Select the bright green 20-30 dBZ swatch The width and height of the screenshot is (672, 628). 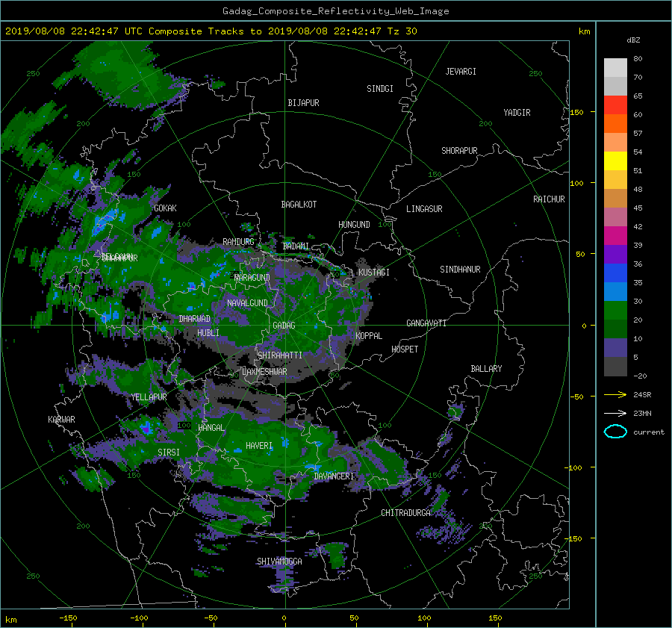click(x=615, y=311)
